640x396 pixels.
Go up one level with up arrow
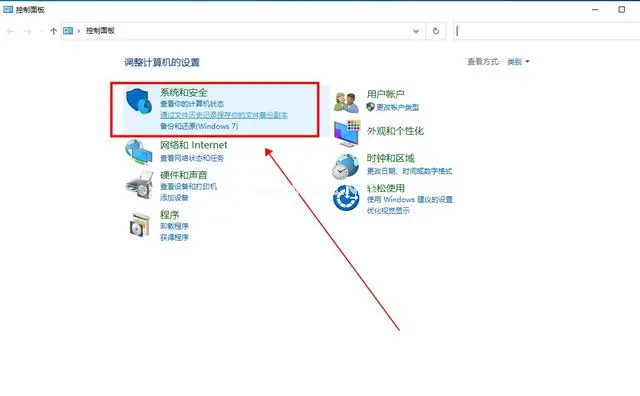point(53,31)
